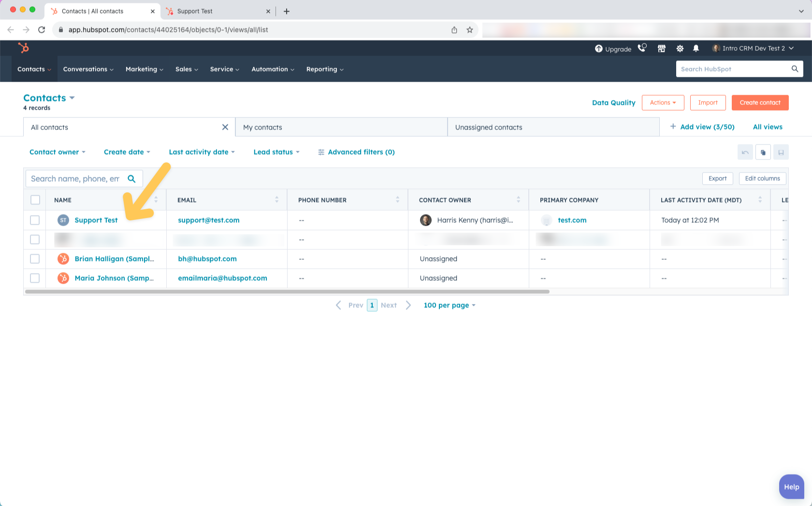Tick the select-all checkbox in header
Viewport: 812px width, 506px height.
[x=35, y=200]
